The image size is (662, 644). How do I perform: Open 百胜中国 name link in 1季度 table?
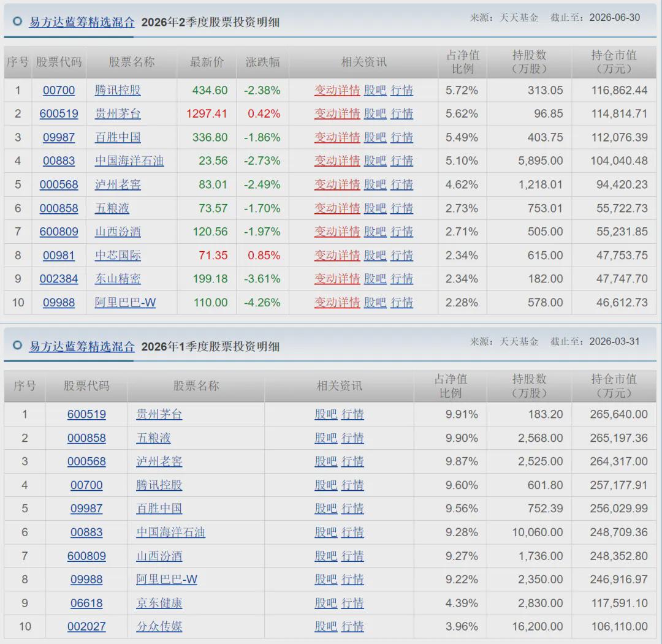pos(159,509)
